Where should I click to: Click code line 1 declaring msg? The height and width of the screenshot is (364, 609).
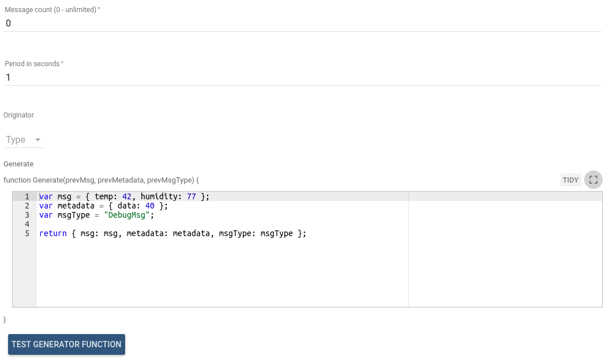point(125,196)
